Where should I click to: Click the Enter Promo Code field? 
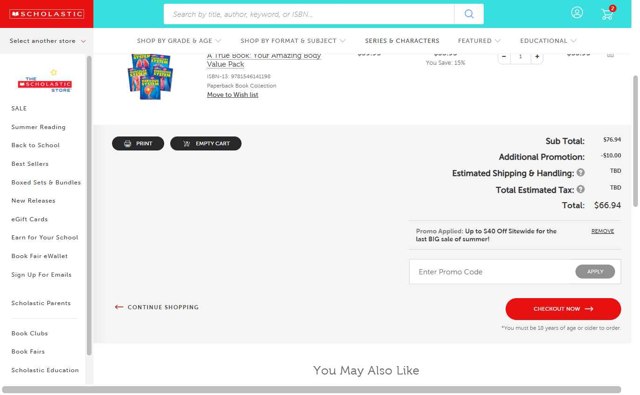pos(492,272)
